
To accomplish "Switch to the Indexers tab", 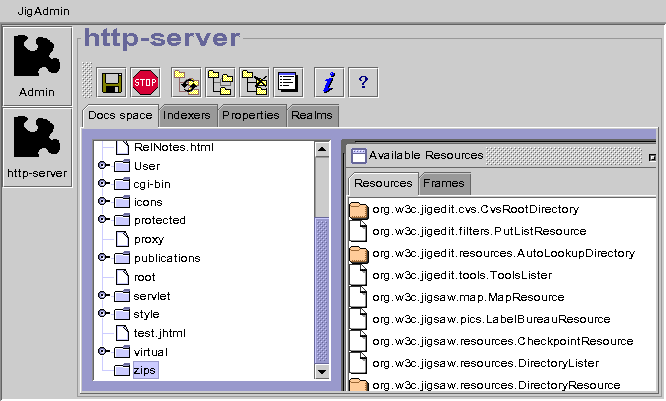I will [x=187, y=115].
